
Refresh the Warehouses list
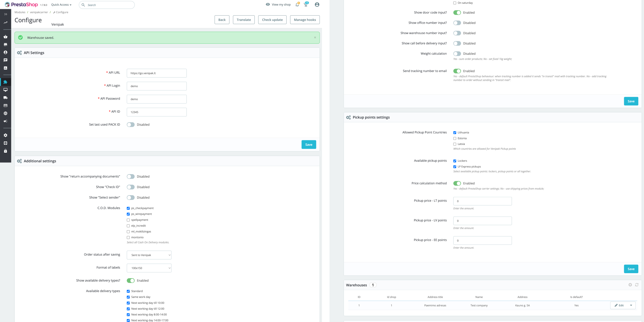(x=637, y=285)
